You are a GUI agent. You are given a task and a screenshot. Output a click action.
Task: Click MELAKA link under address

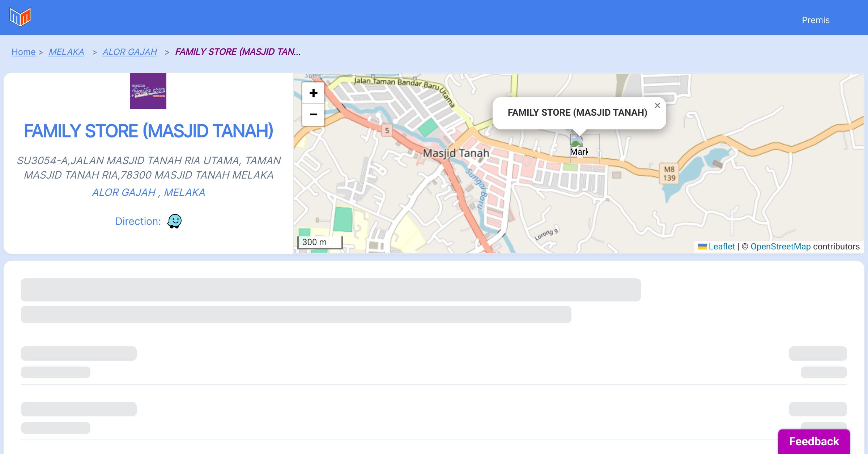pos(184,192)
